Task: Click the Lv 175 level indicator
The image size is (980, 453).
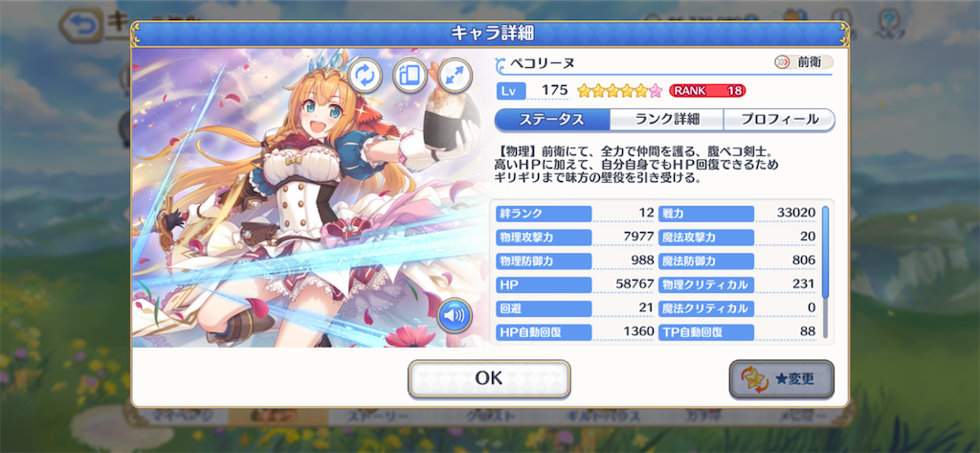Action: (533, 91)
